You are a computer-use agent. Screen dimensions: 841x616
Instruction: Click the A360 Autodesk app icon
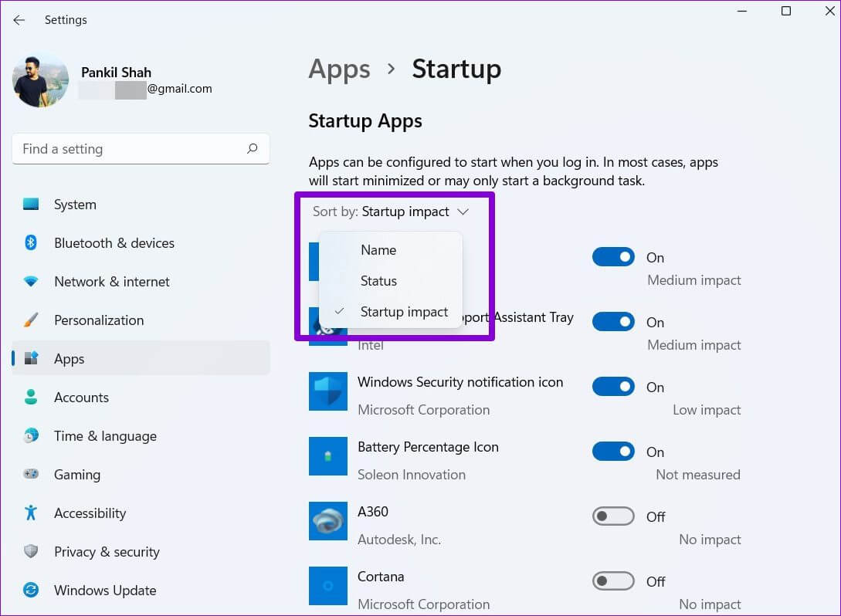click(328, 521)
